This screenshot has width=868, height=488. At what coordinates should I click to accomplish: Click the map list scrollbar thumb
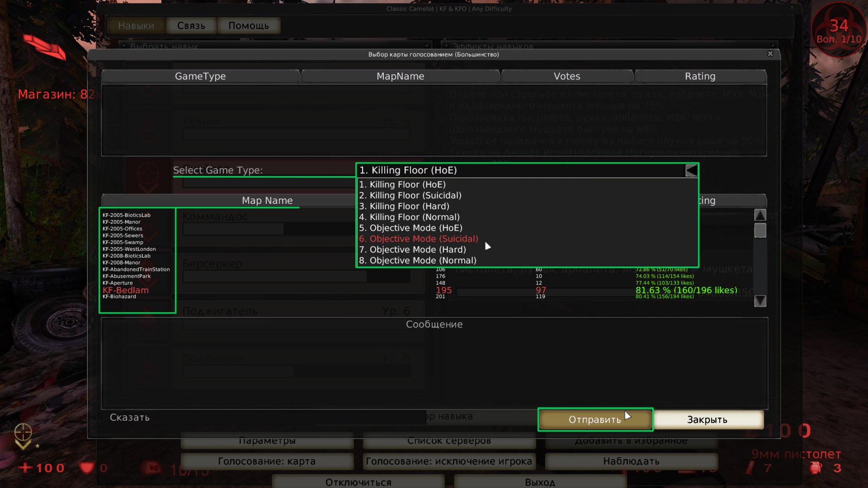click(760, 231)
